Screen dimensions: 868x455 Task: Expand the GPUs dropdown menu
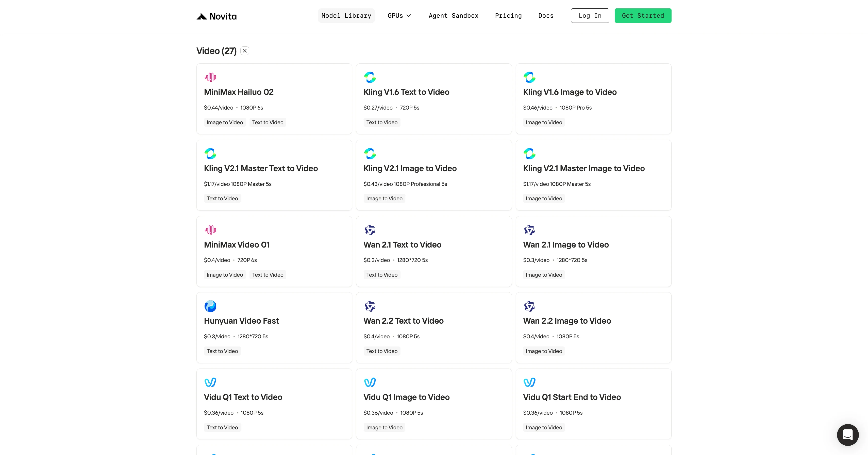pyautogui.click(x=399, y=15)
